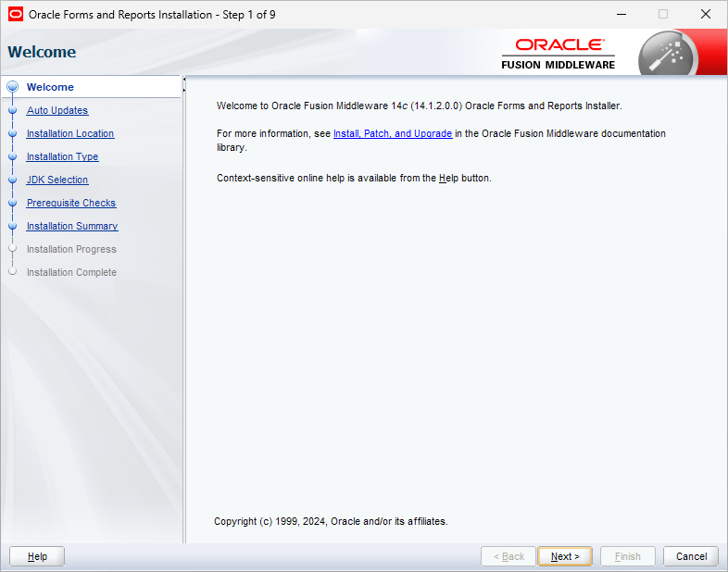Image resolution: width=728 pixels, height=572 pixels.
Task: Click the welcome message mentioning 14.1.2.0.0
Action: tap(420, 106)
